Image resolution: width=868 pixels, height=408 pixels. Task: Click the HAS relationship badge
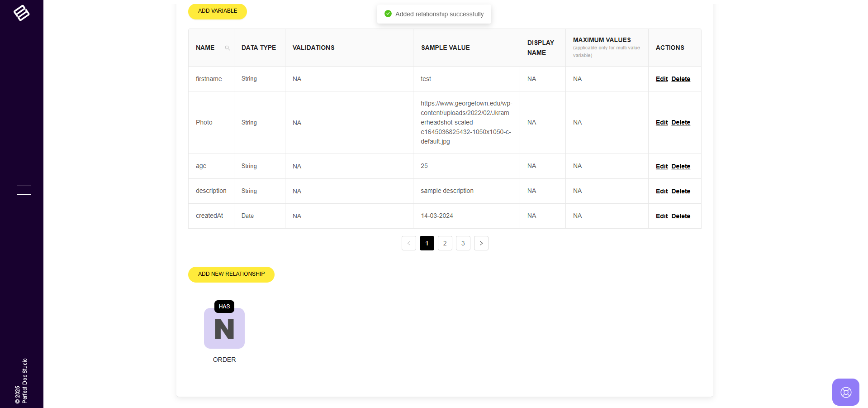224,307
